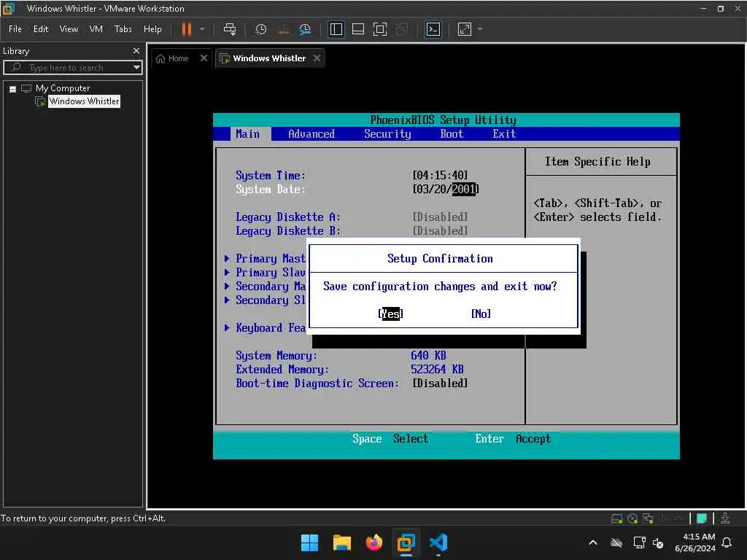This screenshot has height=560, width=747.
Task: Open the snapshot manager icon
Action: click(x=305, y=29)
